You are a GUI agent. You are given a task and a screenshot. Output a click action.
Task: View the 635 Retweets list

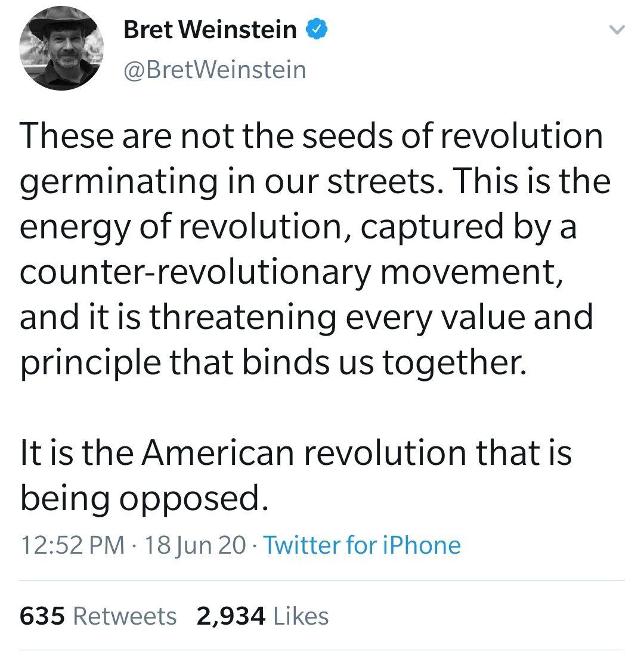[x=98, y=616]
